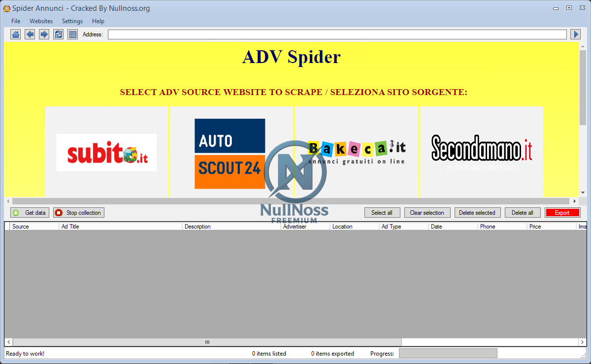
Task: Click the Progress bar
Action: pyautogui.click(x=448, y=353)
